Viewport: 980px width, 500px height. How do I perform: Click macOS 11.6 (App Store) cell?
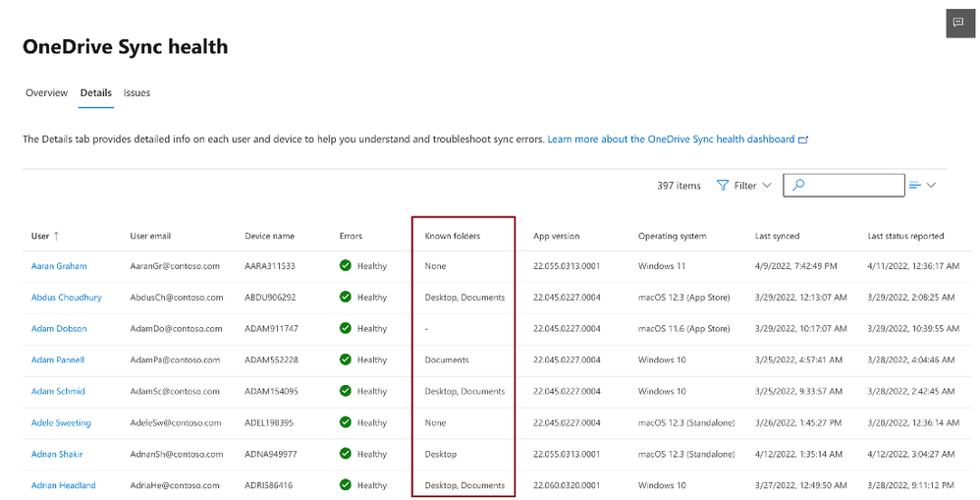(x=683, y=328)
